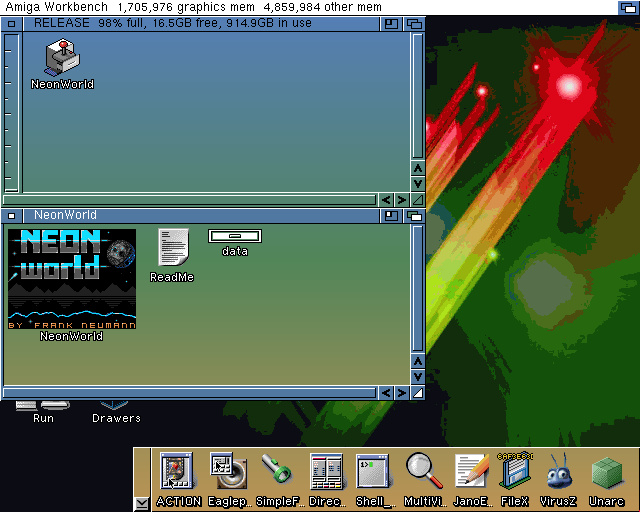Viewport: 640px width, 512px height.
Task: Click the RELEASE window zoom gadget
Action: coord(391,24)
